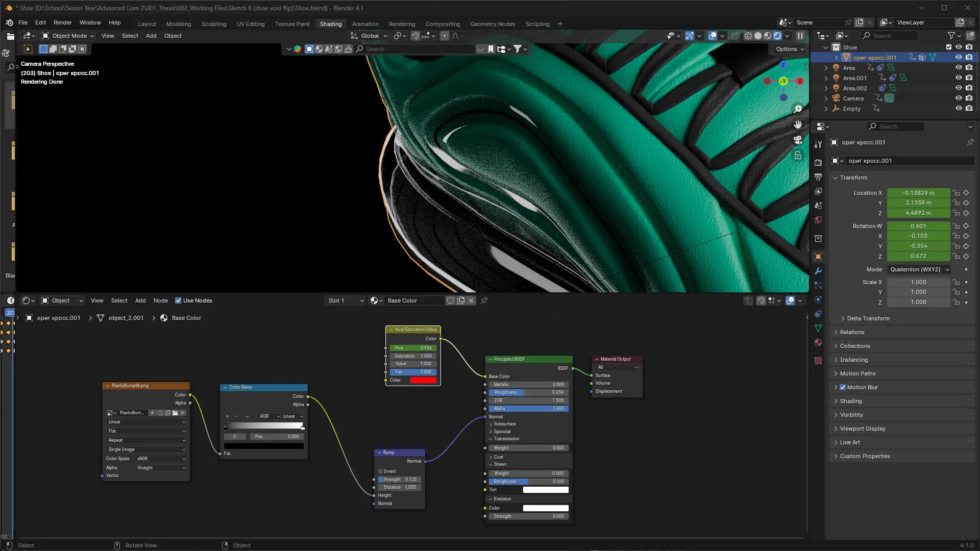Click the Modifiers wrench properties tab

818,271
